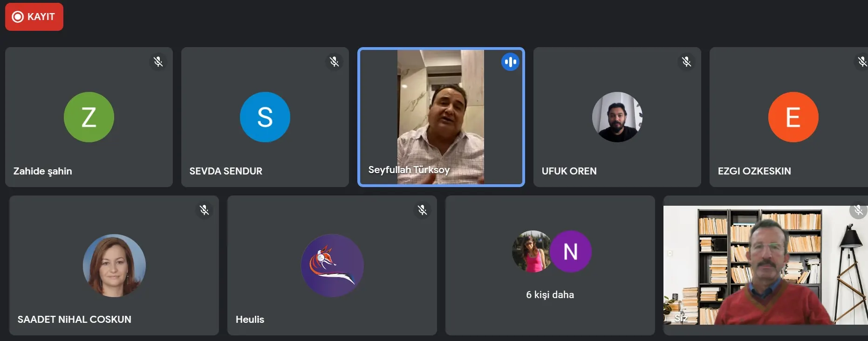
Task: Click the muted microphone icon on EZGI OZKESKIN's tile
Action: tap(861, 62)
